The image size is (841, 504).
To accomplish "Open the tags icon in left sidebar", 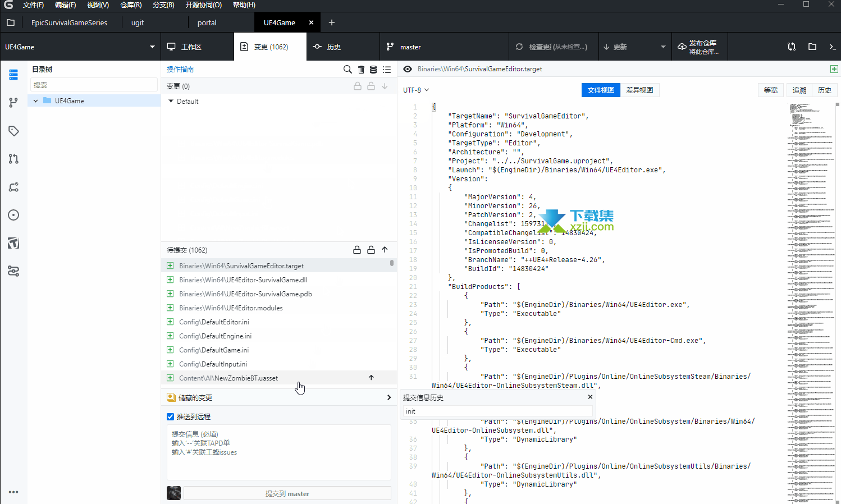I will (x=13, y=131).
